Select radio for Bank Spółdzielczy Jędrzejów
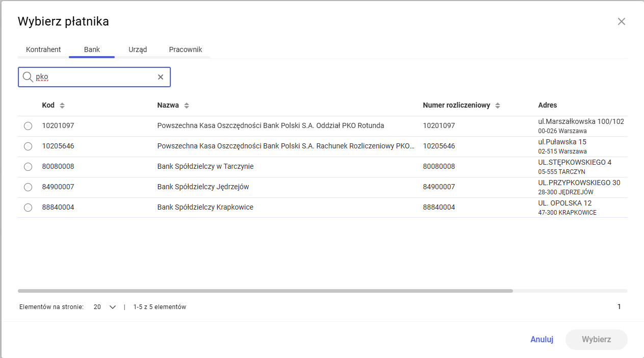Viewport: 644px width, 358px height. 28,187
